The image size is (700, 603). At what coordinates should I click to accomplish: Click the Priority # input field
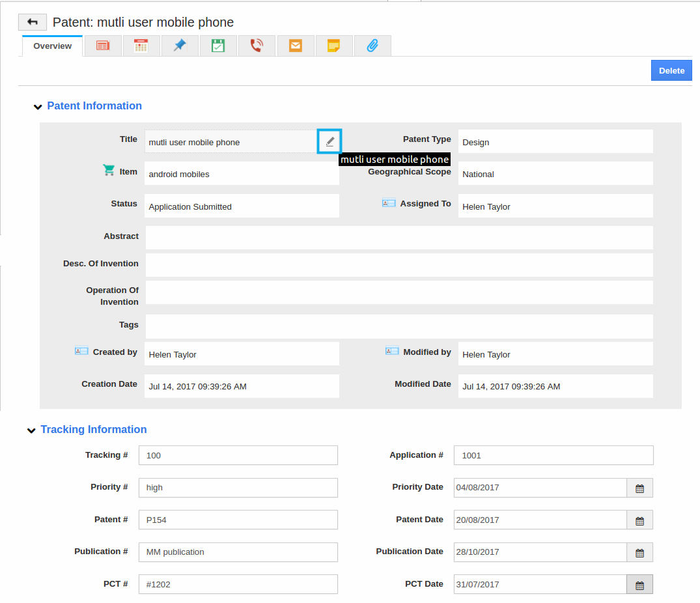(238, 487)
